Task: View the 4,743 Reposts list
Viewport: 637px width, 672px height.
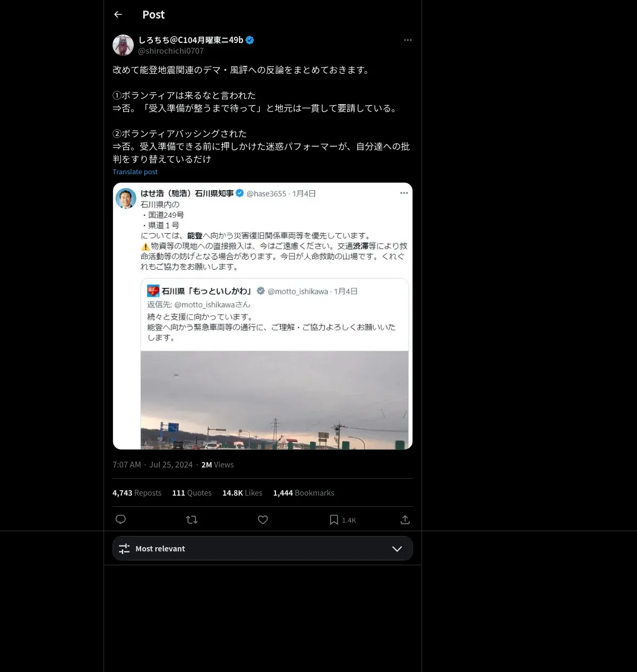Action: click(137, 493)
